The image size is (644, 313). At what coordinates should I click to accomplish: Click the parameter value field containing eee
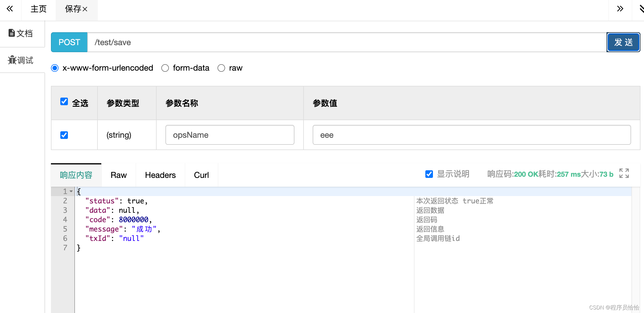[472, 135]
